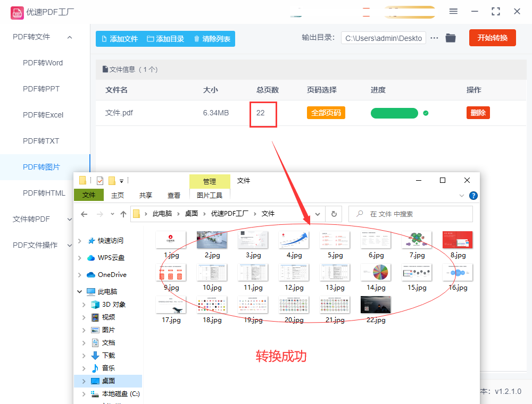532x404 pixels.
Task: Click the Explorer help question mark icon
Action: [473, 196]
